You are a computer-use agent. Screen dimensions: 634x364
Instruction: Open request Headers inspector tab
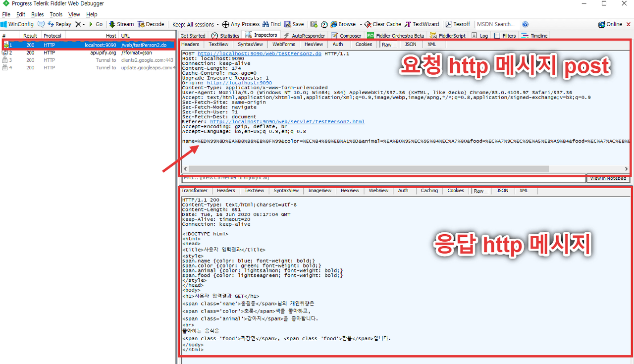click(190, 44)
